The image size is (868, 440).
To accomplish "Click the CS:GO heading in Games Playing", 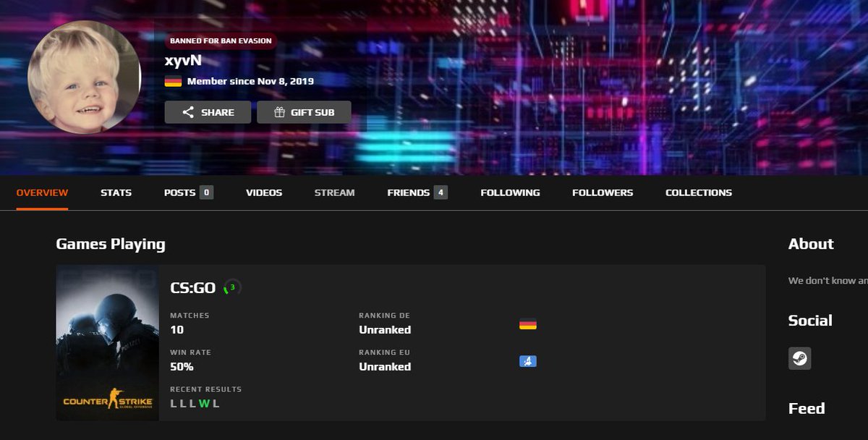I will pos(192,287).
